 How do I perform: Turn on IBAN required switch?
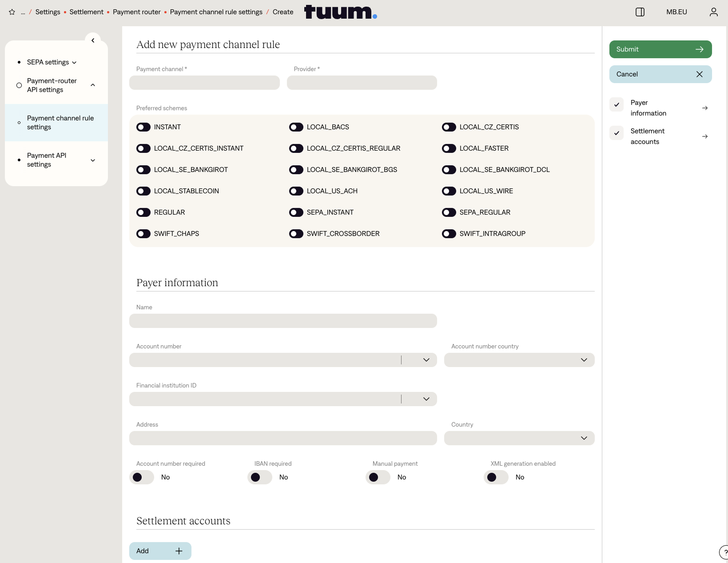click(259, 477)
